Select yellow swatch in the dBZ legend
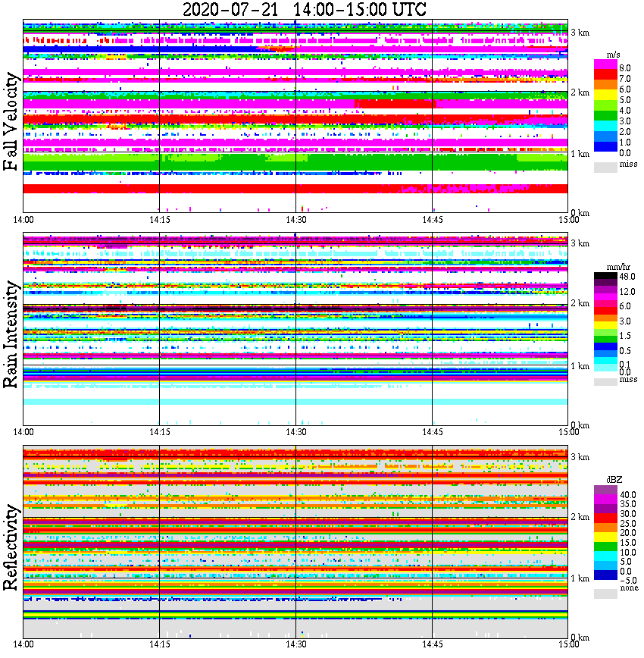The image size is (644, 658). tap(605, 537)
